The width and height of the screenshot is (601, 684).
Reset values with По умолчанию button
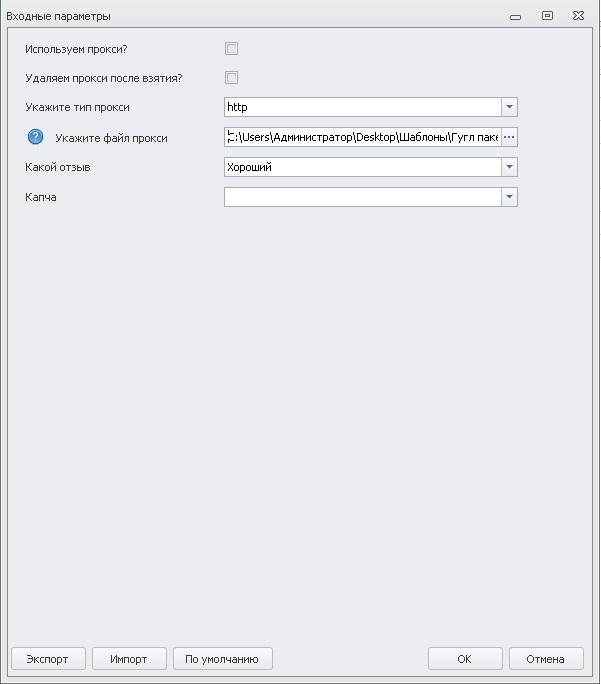point(223,659)
